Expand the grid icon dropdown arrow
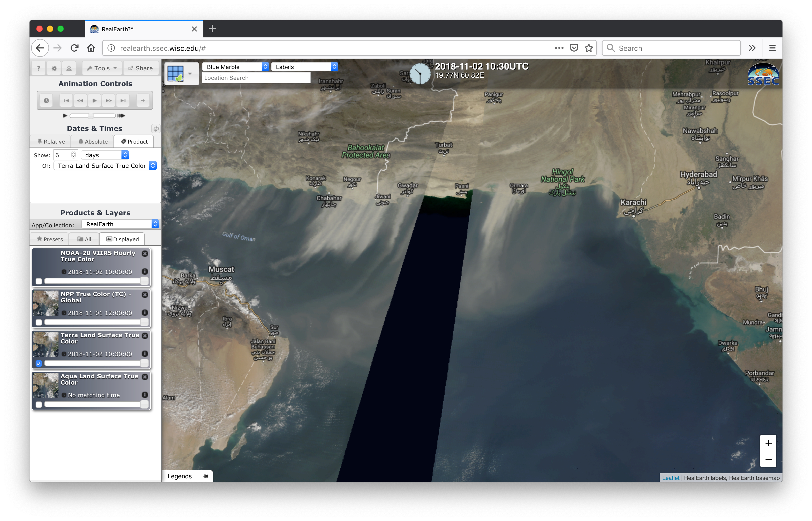 click(x=190, y=73)
